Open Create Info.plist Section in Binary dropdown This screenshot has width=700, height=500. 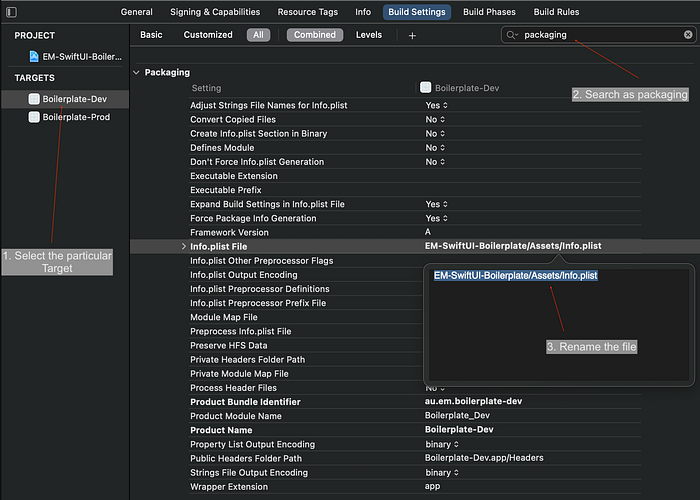435,133
